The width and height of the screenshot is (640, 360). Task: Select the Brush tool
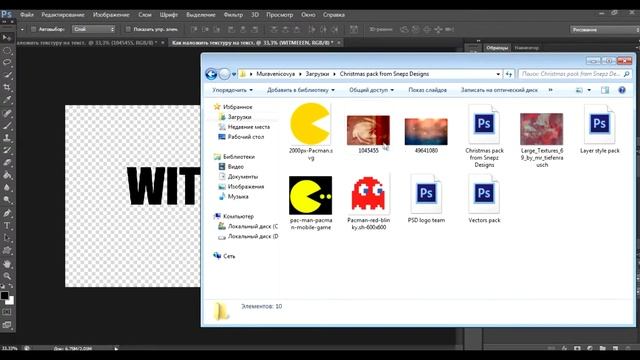[7, 125]
